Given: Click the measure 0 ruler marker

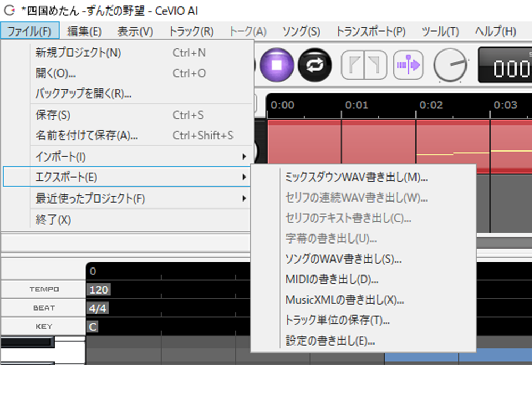Looking at the screenshot, I should pos(93,271).
